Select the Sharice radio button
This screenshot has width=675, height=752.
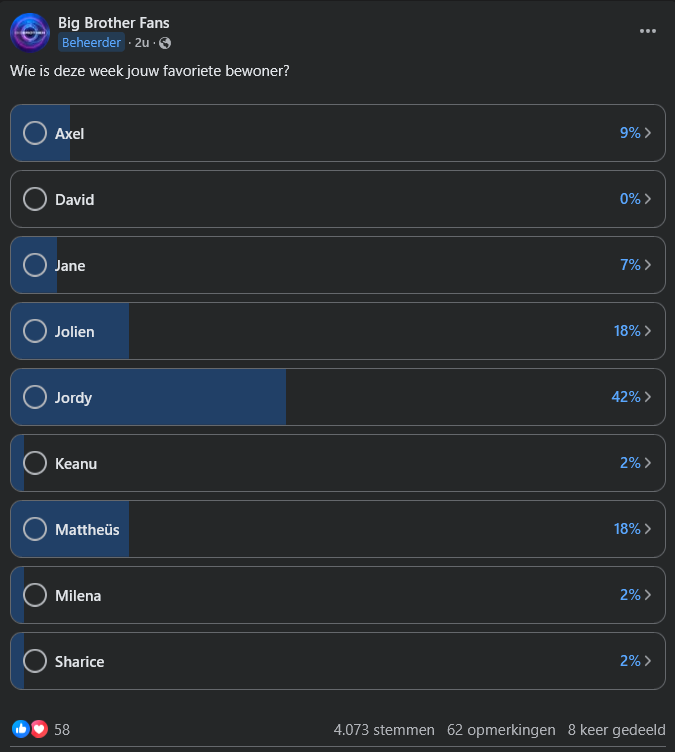click(35, 661)
